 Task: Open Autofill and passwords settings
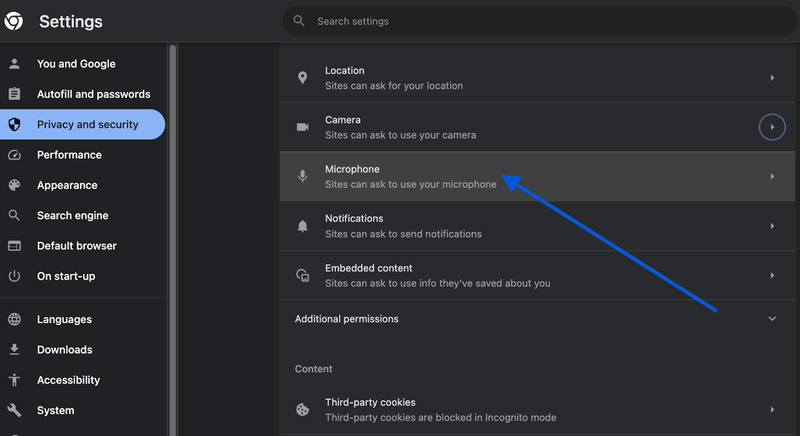click(83, 94)
